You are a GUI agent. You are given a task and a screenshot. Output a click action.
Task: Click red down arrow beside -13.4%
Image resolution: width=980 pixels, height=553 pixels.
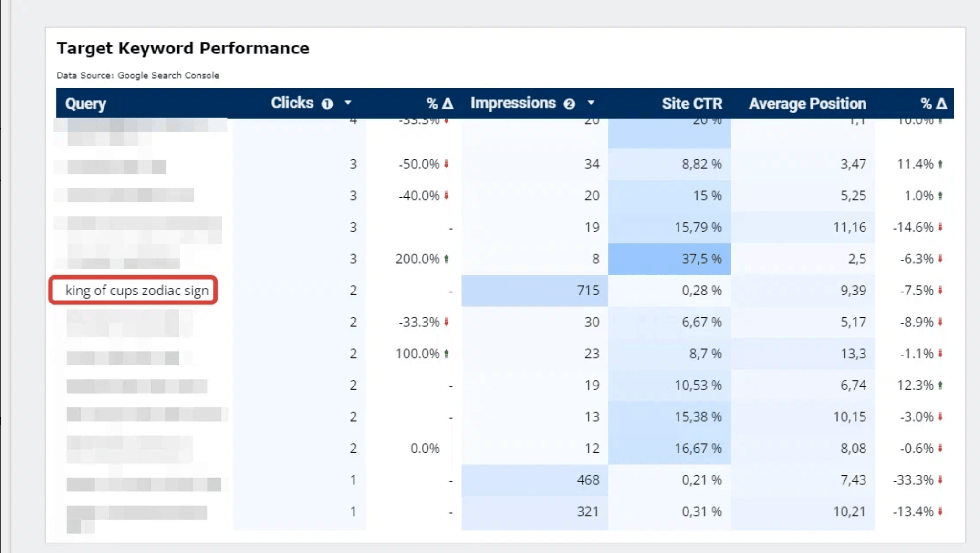(940, 511)
